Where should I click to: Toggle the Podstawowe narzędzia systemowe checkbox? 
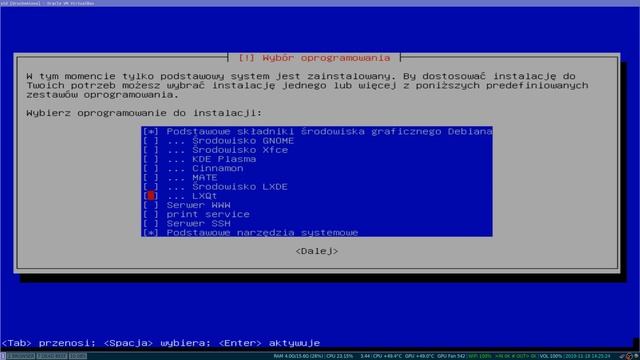tap(151, 233)
